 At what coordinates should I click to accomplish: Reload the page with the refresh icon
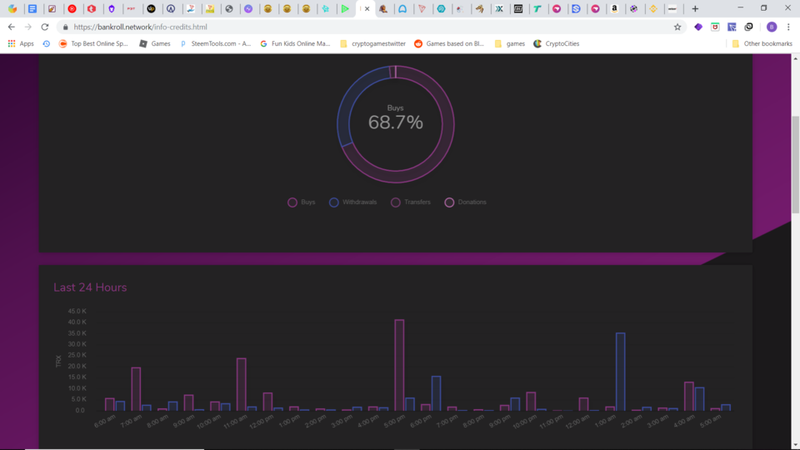pos(45,27)
